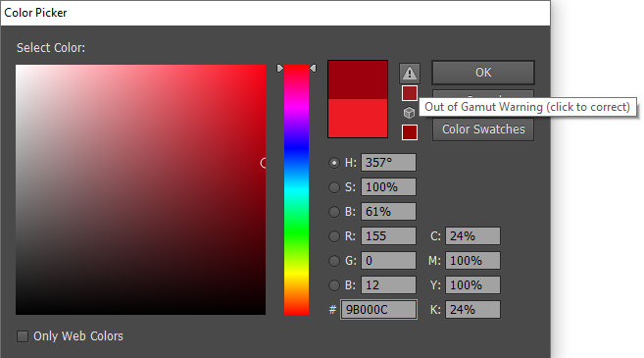Confirm color with the OK button

483,73
